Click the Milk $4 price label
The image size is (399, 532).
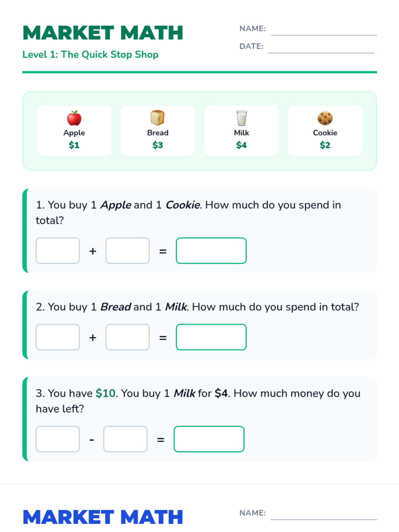(241, 145)
